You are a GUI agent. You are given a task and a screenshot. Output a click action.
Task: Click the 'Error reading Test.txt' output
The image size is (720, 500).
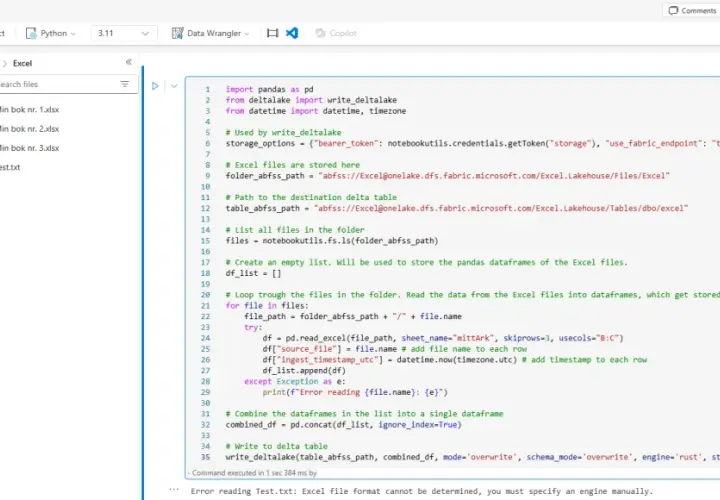point(422,491)
